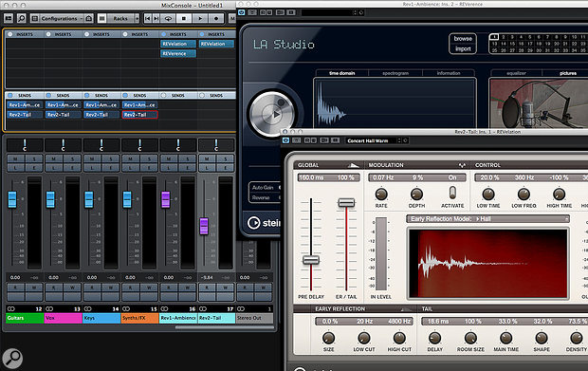Screen dimensions: 588x371
Task: Go to next marker in MixConsole transport
Action: coord(156,18)
